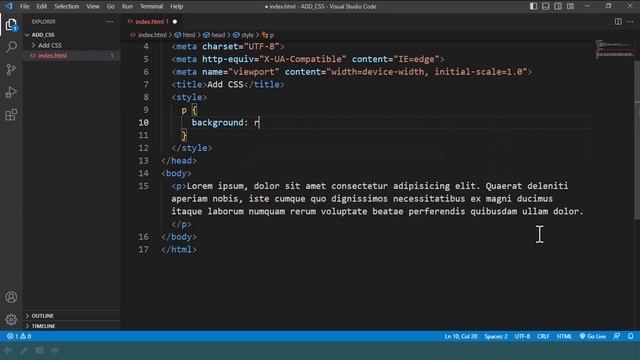
Task: Open the File menu
Action: coord(24,6)
